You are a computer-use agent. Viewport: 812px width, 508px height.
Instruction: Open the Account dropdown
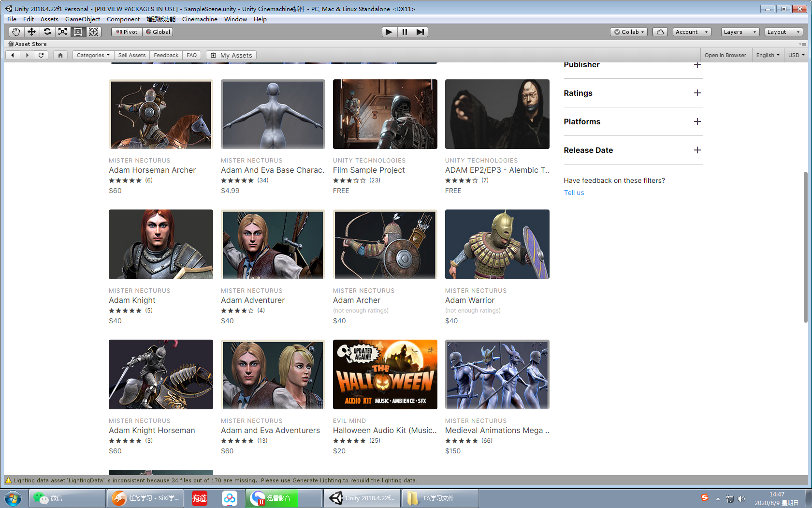[692, 32]
